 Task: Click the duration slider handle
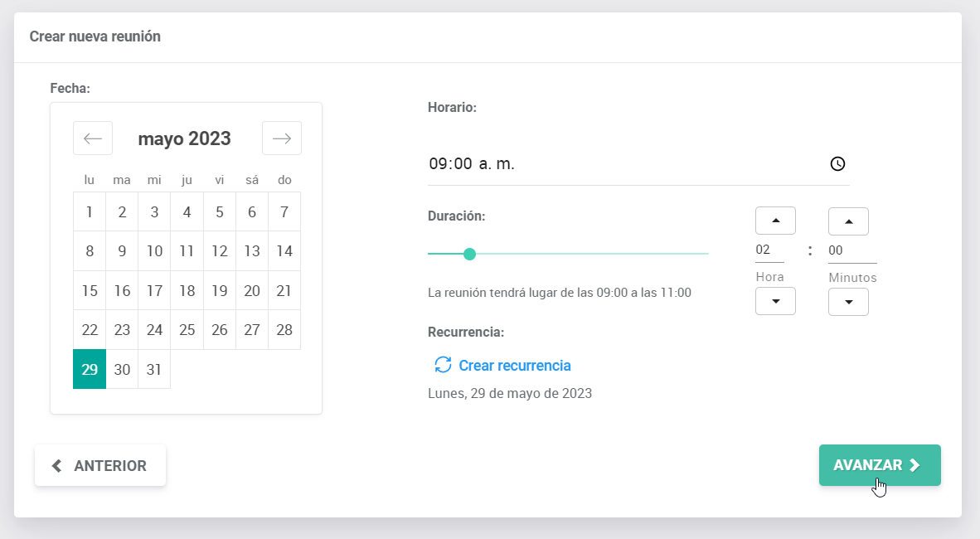click(469, 254)
